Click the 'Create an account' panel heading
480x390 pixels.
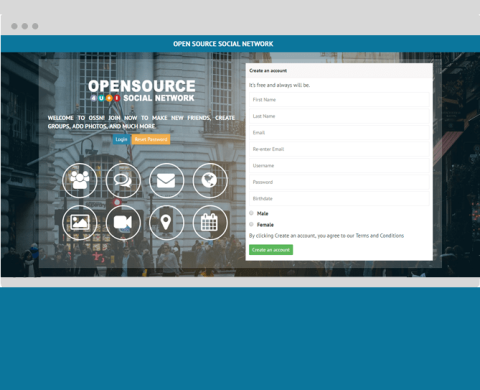coord(268,71)
